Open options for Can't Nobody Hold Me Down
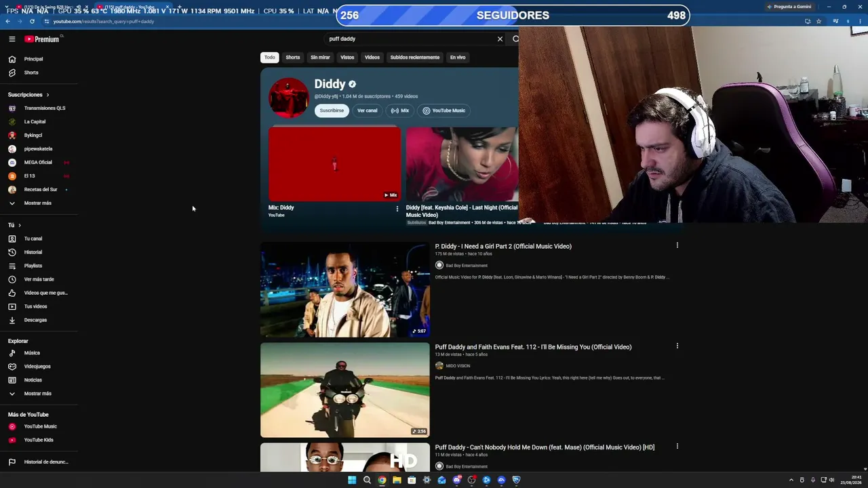 pos(677,446)
